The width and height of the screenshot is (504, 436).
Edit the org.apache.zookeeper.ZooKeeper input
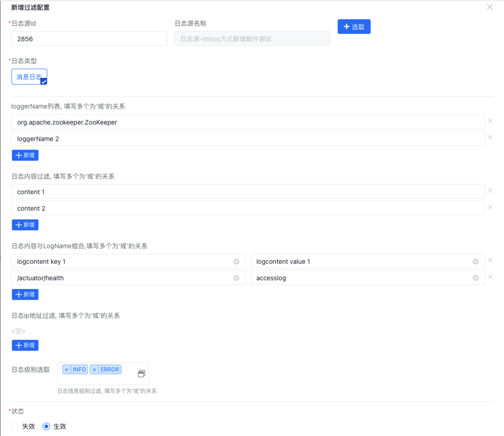[248, 122]
